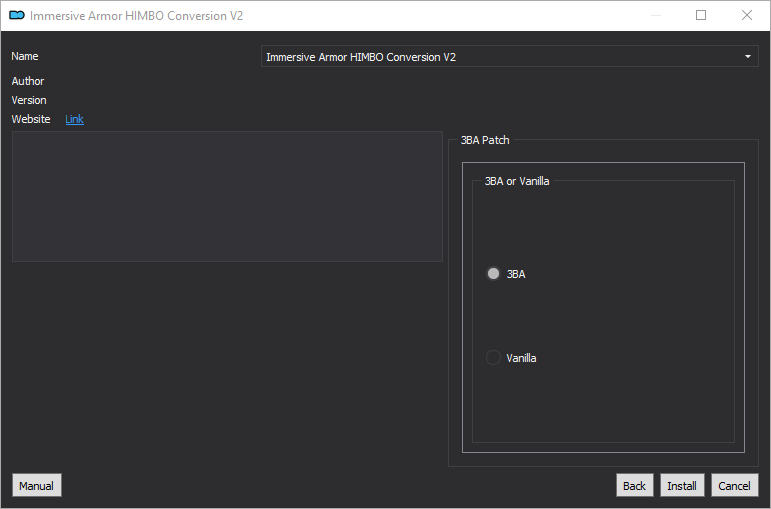Click the Version label

(29, 100)
